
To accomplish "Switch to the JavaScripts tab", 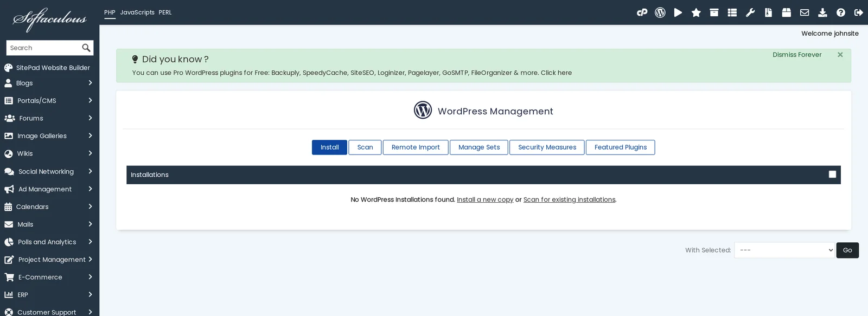I will pos(137,12).
